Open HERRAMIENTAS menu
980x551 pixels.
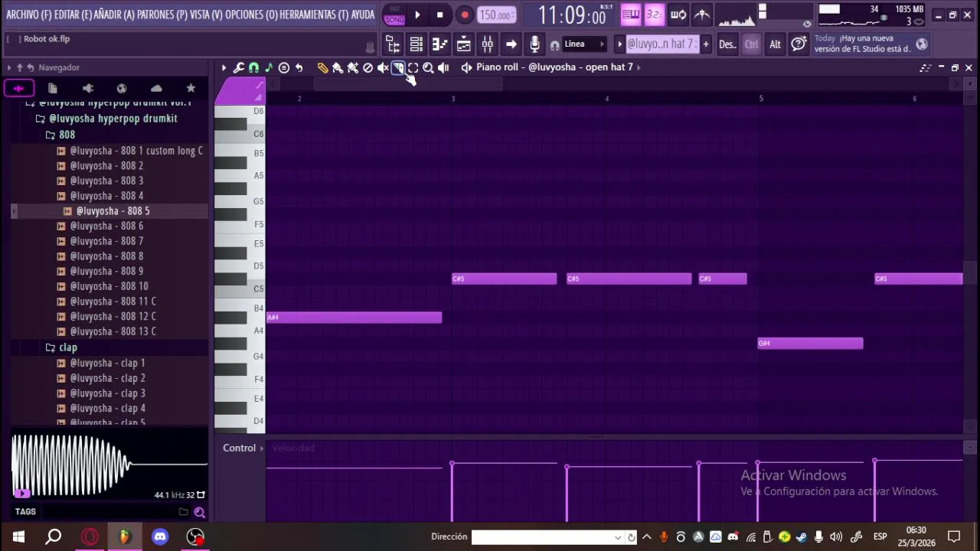(314, 15)
